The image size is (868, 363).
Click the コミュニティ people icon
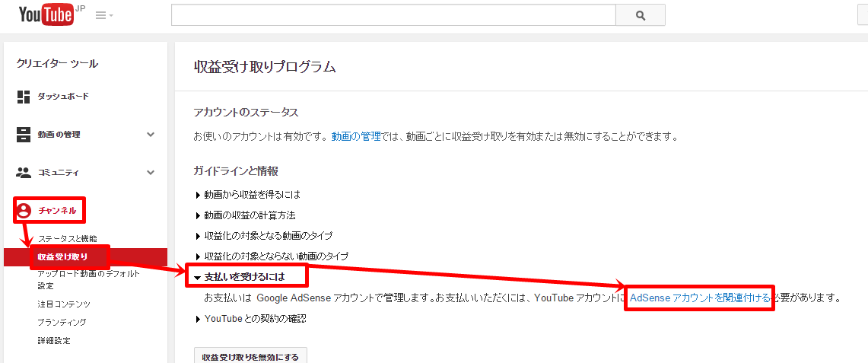coord(24,173)
